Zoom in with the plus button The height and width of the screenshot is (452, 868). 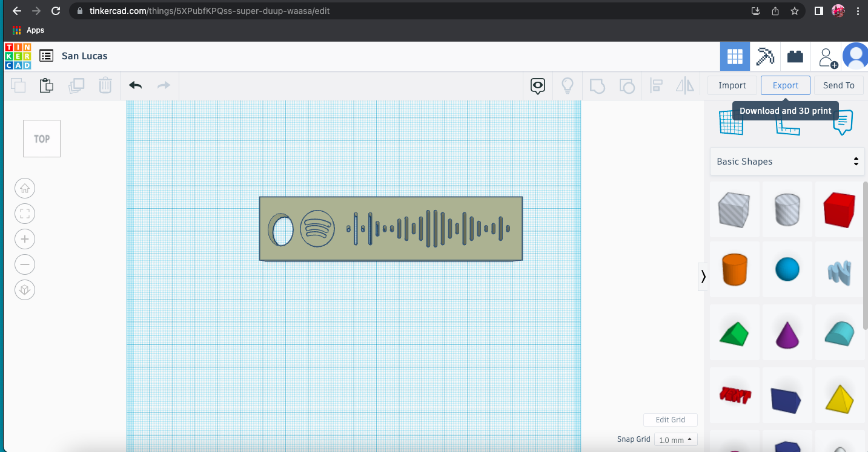[25, 239]
